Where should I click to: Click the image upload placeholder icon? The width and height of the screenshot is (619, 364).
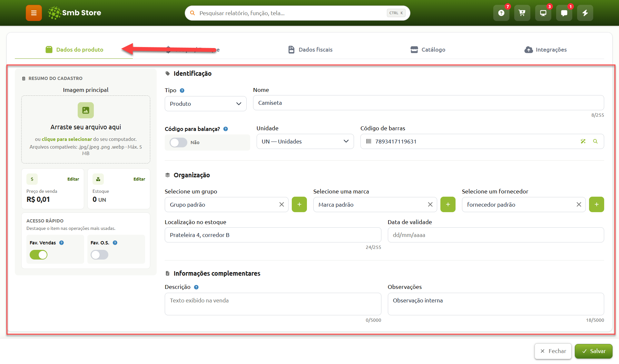point(86,110)
